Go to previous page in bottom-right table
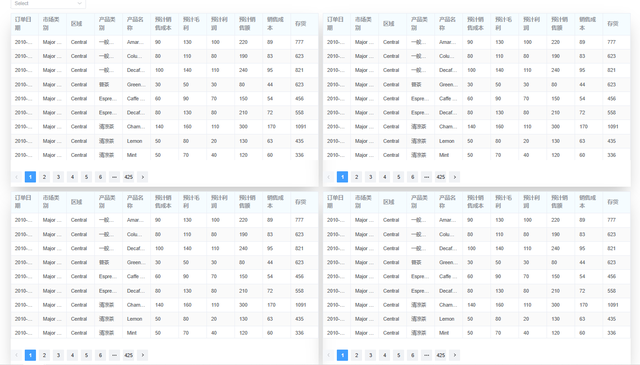Screen dimensions: 640x365 pos(329,355)
